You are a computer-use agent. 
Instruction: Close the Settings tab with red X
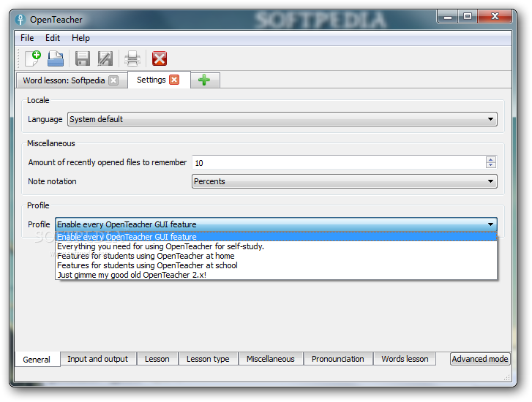[x=174, y=80]
